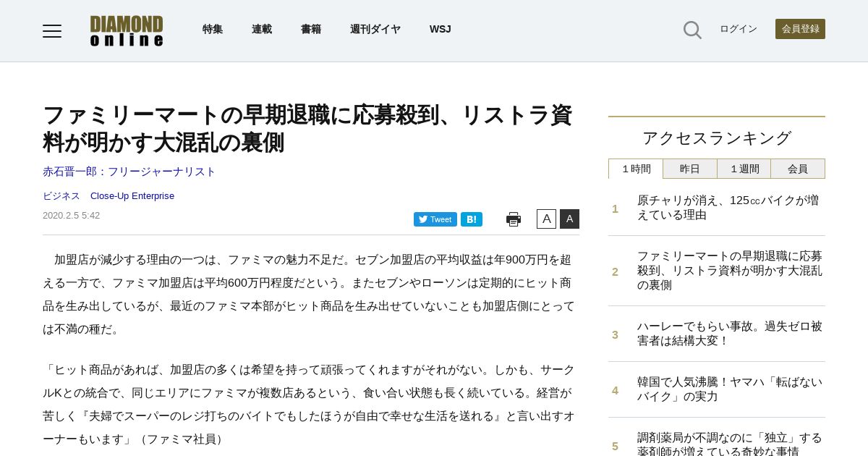Click quoted paragraph starting ヒット商品があれば
This screenshot has height=456, width=868.
point(310,405)
